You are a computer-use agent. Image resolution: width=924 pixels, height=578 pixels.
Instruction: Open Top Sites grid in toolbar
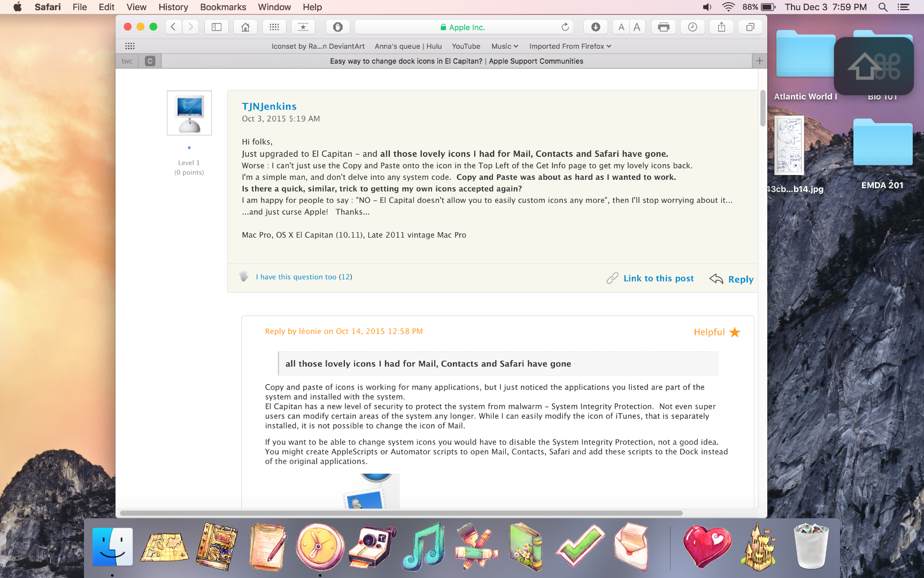pyautogui.click(x=274, y=27)
